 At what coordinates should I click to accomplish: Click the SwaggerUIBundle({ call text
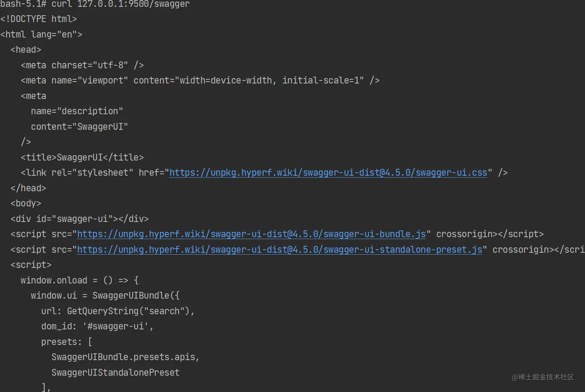(x=136, y=296)
